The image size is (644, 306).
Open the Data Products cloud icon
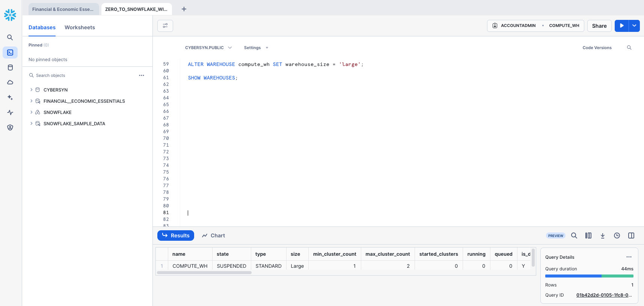(10, 82)
